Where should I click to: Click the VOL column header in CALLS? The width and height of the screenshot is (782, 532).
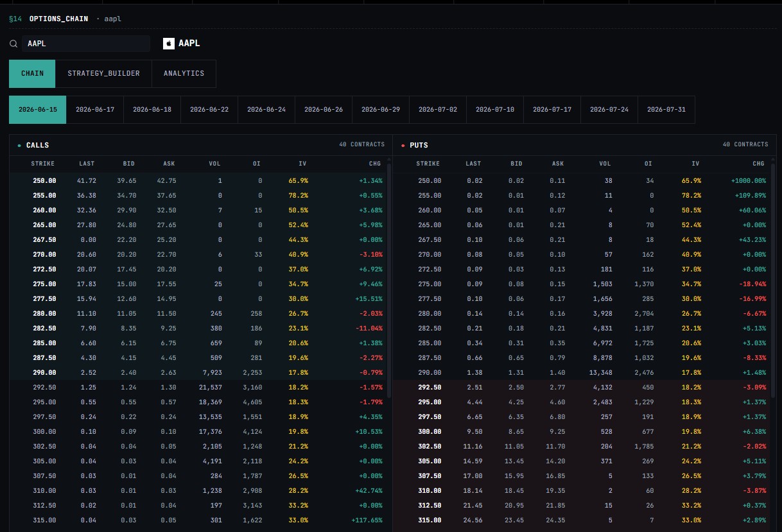tap(214, 164)
